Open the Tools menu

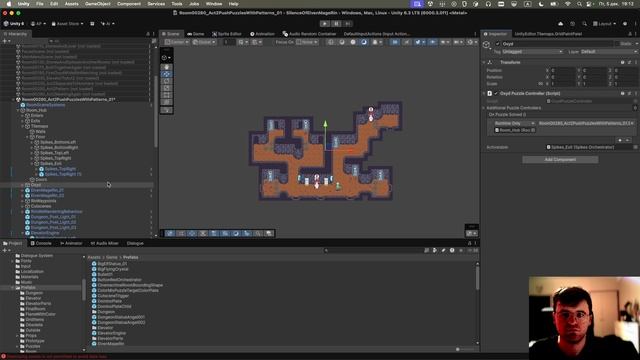click(x=177, y=4)
